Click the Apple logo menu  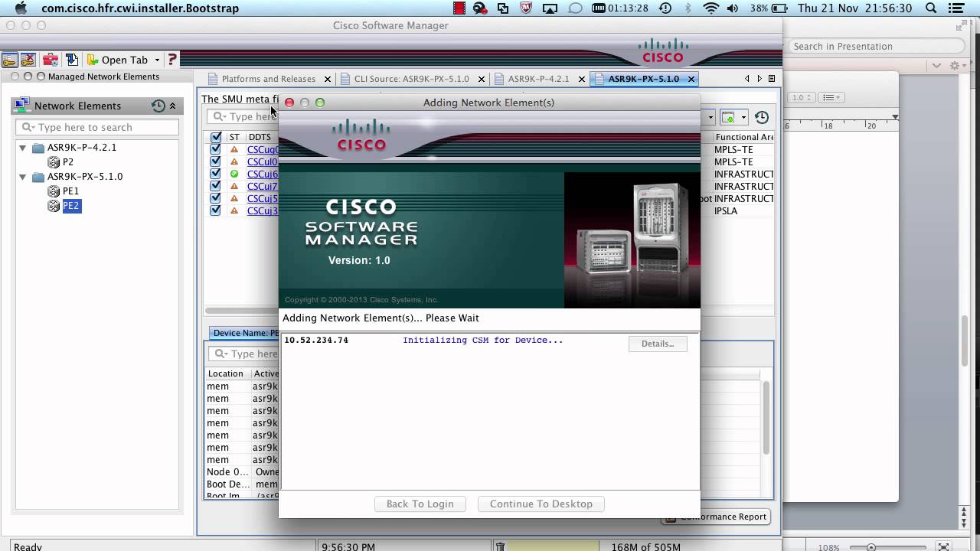(x=21, y=8)
